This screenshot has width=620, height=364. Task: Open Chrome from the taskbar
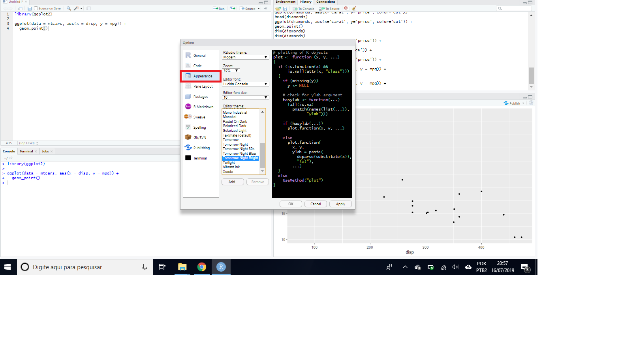pos(202,267)
